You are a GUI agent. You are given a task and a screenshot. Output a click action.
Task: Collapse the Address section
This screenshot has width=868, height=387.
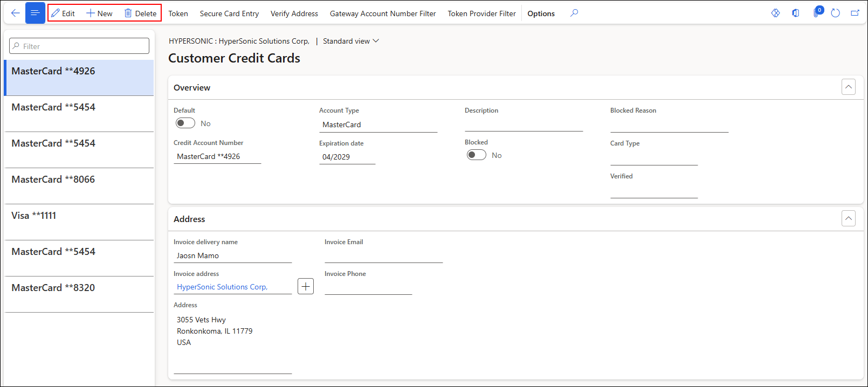pos(849,218)
